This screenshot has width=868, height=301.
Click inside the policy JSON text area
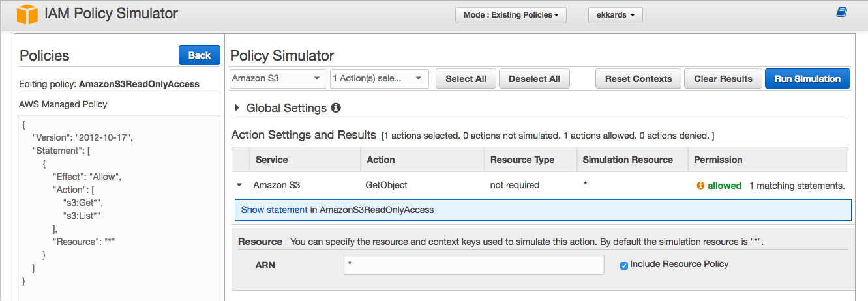tap(119, 208)
